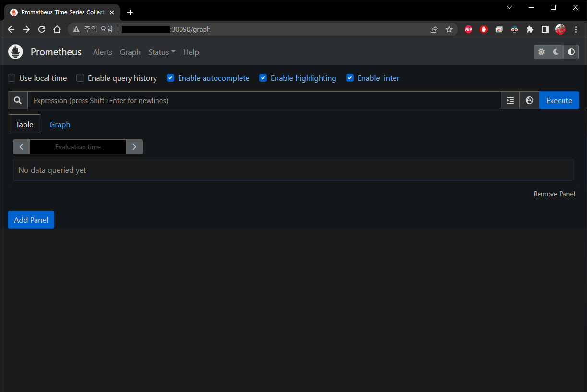Click the Evaluation time field
The width and height of the screenshot is (587, 392).
(78, 147)
